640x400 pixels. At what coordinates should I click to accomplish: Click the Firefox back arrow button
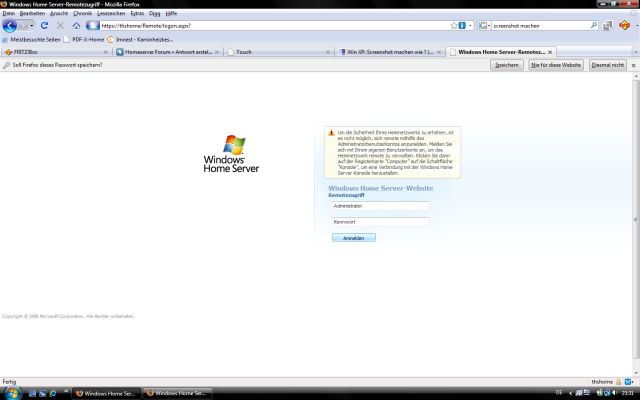click(10, 26)
